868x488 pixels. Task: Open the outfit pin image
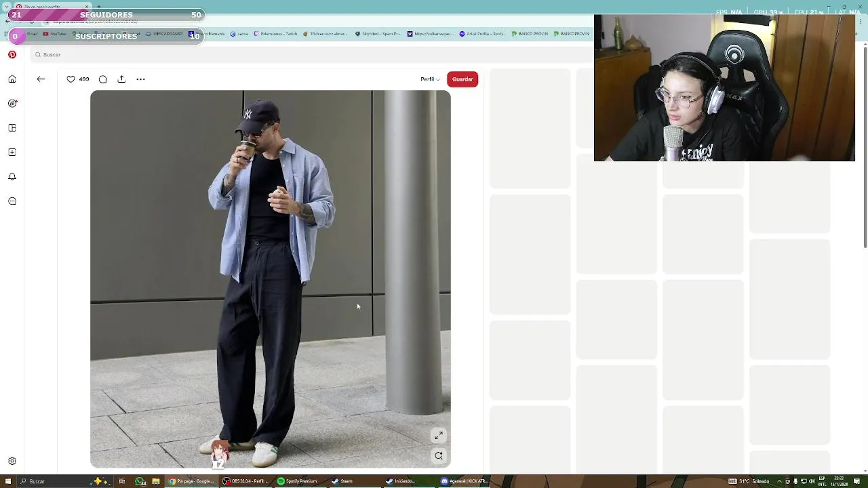coord(271,279)
